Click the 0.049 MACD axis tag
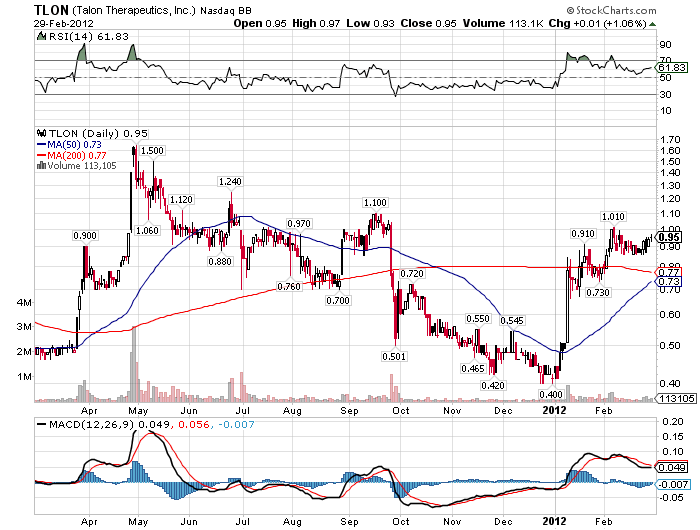 click(671, 467)
